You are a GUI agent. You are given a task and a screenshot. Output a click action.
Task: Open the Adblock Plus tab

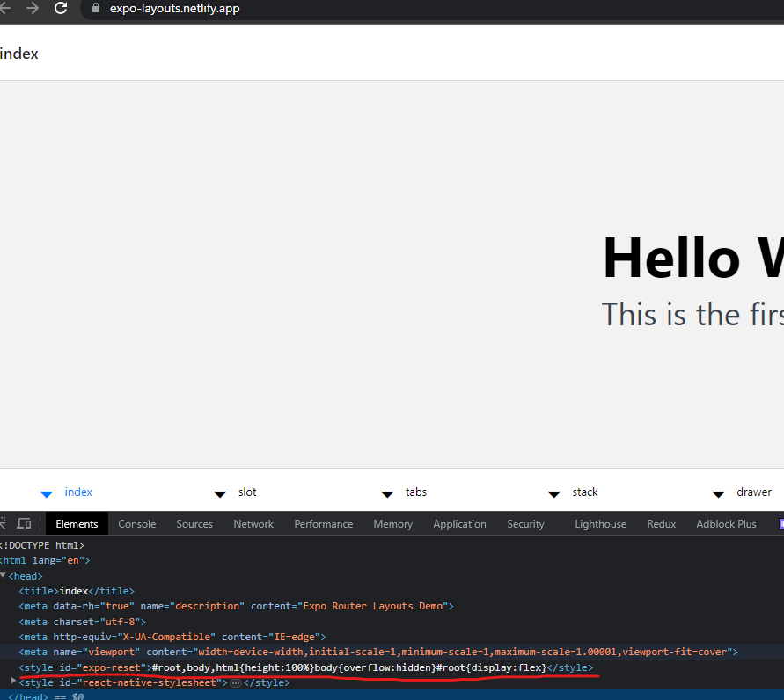tap(726, 523)
